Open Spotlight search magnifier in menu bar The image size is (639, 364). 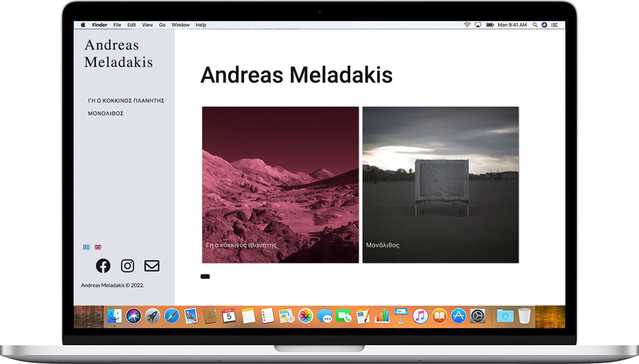coord(534,25)
